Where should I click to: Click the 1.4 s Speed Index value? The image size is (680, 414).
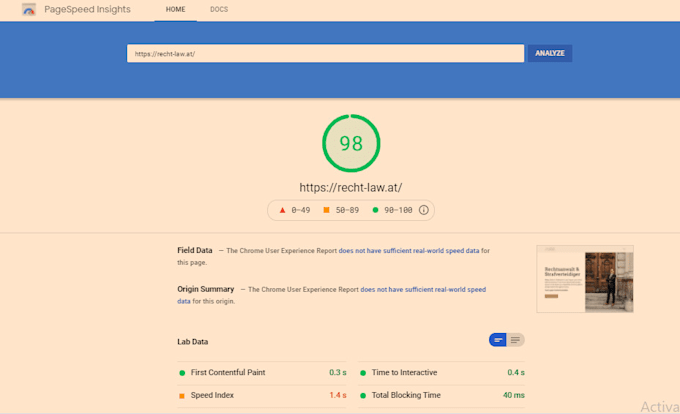click(338, 395)
